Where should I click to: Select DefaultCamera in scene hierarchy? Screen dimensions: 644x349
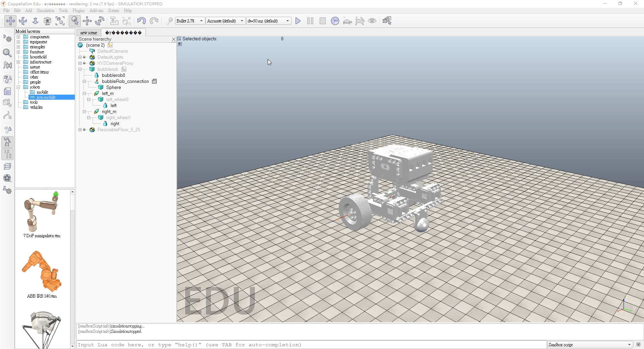112,51
